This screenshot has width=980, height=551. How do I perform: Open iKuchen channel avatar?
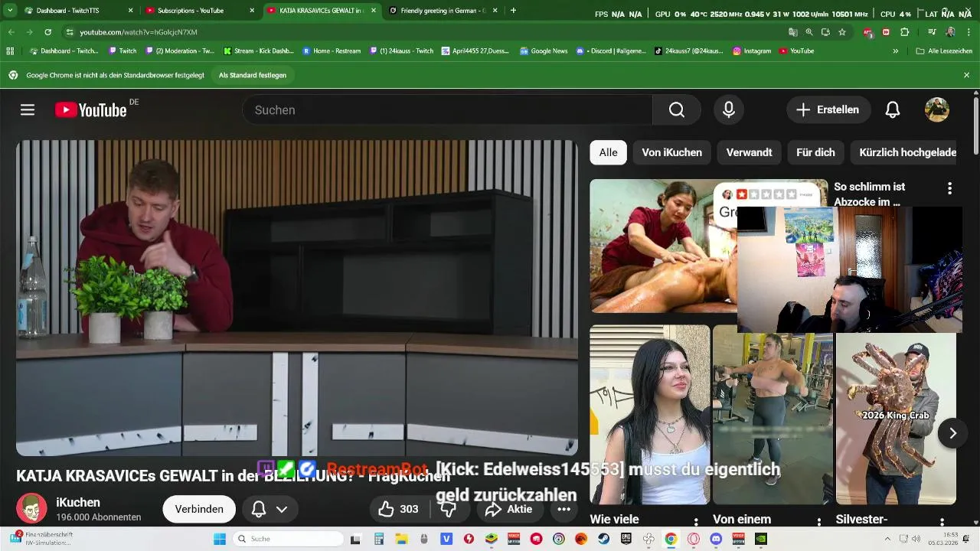[x=31, y=509]
